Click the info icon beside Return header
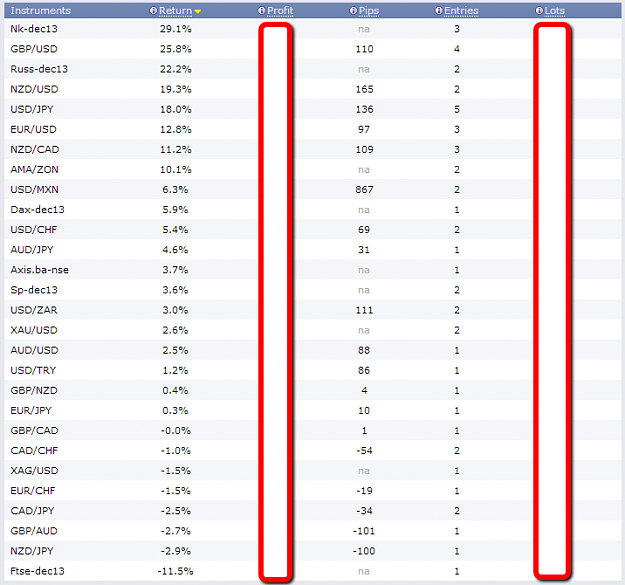The height and width of the screenshot is (585, 625). tap(153, 11)
